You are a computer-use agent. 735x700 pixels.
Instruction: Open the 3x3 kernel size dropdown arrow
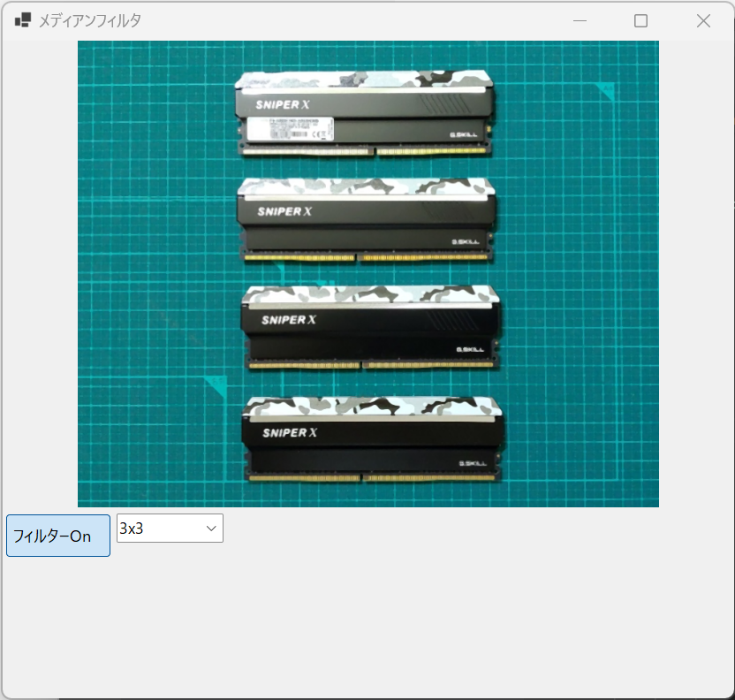click(x=212, y=529)
